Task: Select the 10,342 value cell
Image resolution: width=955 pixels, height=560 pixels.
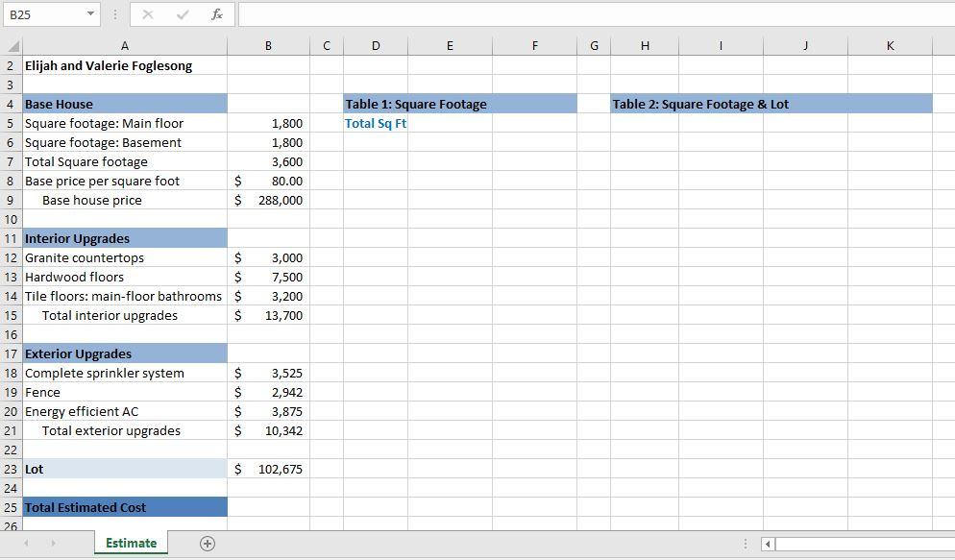Action: pos(269,431)
